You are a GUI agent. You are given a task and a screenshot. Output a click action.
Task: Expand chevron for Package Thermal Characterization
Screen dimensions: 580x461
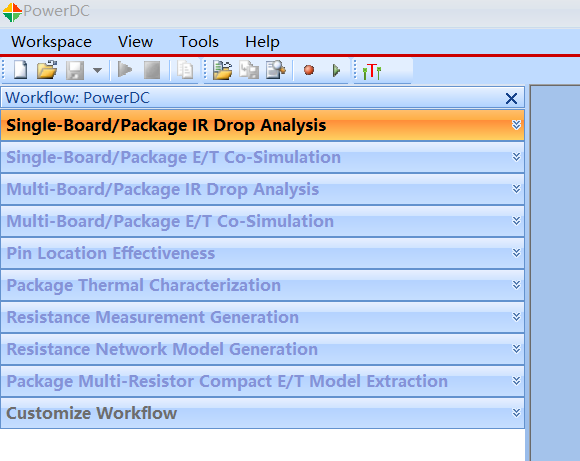coord(516,285)
